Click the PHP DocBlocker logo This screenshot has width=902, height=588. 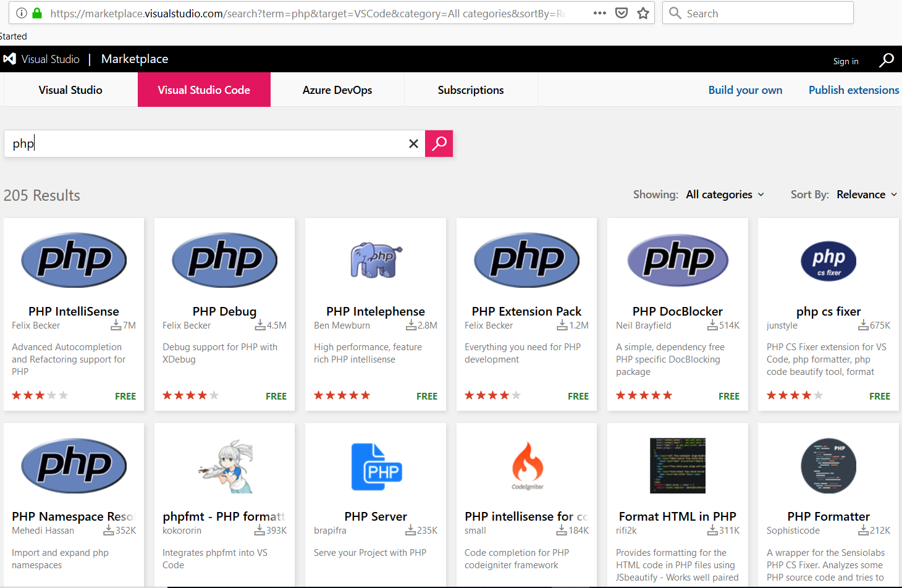(678, 260)
